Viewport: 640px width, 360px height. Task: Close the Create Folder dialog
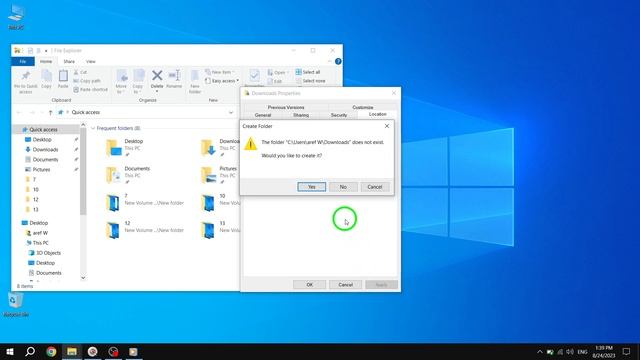point(387,126)
